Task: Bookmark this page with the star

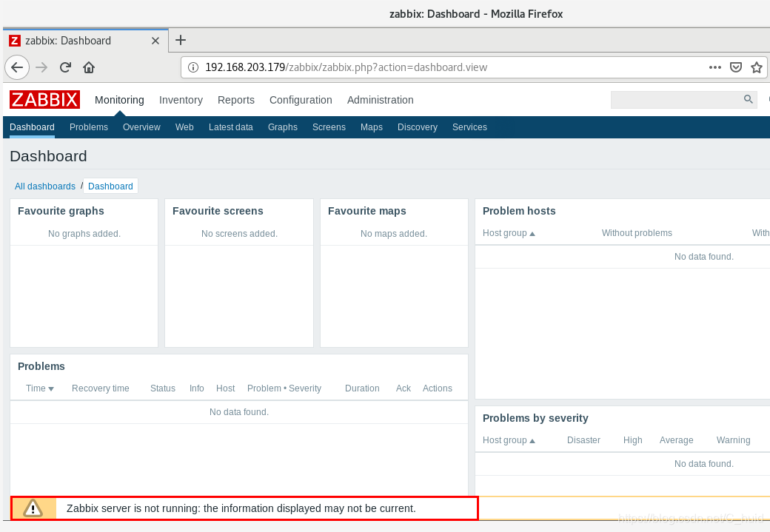Action: click(757, 67)
